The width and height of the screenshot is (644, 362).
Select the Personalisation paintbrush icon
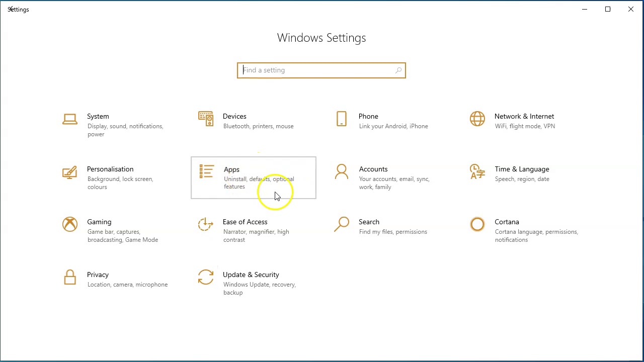[70, 172]
